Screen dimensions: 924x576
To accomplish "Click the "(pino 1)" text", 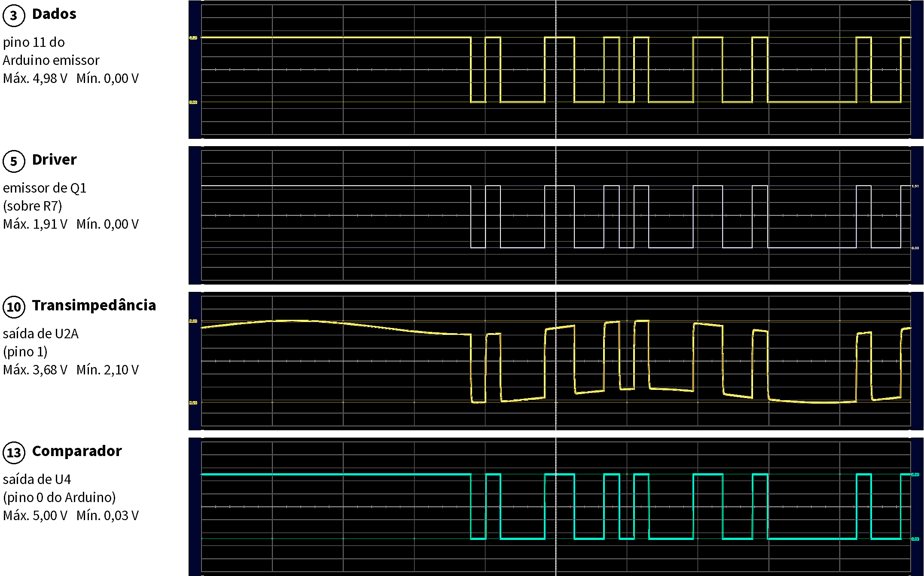I will click(25, 352).
